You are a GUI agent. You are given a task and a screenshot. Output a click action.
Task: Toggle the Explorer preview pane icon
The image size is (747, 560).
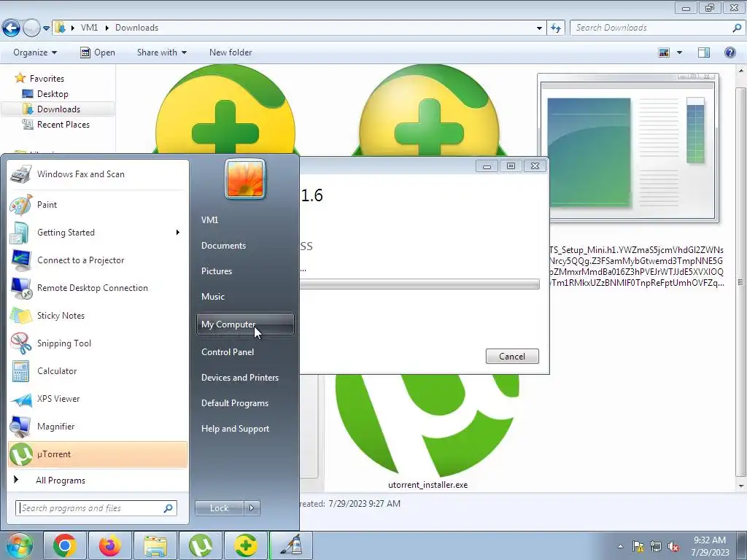click(x=704, y=52)
